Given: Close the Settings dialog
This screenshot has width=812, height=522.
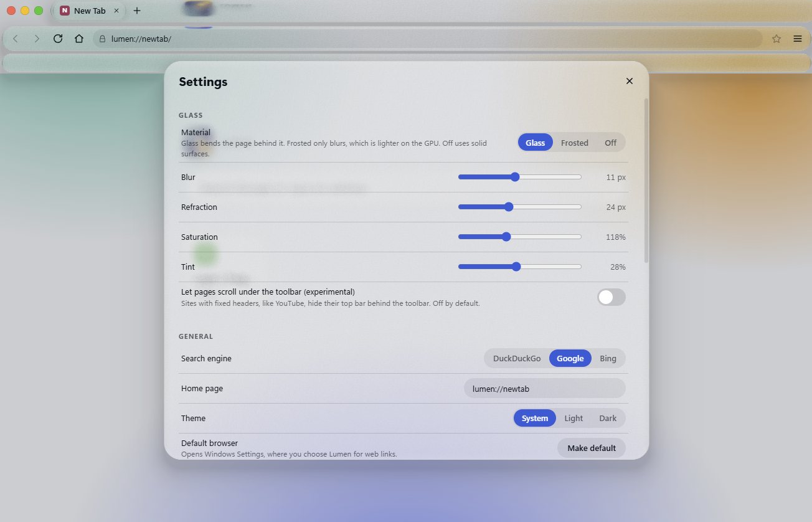Looking at the screenshot, I should point(630,81).
